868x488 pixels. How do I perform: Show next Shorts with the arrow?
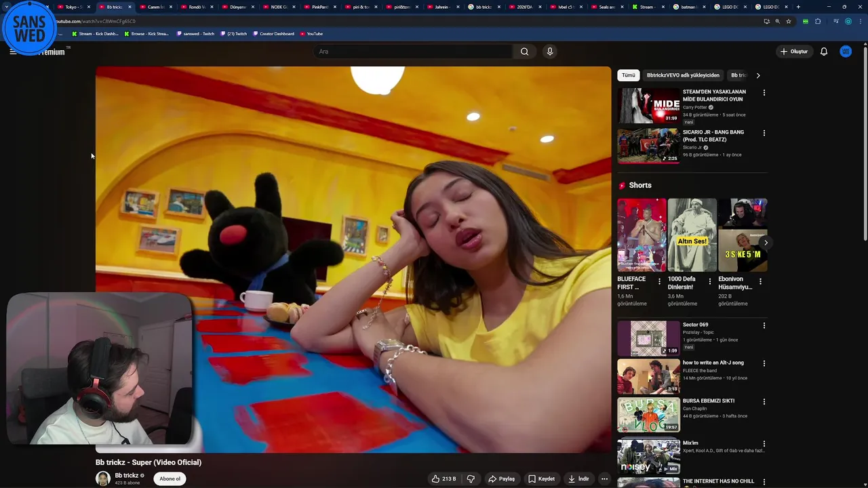[766, 243]
